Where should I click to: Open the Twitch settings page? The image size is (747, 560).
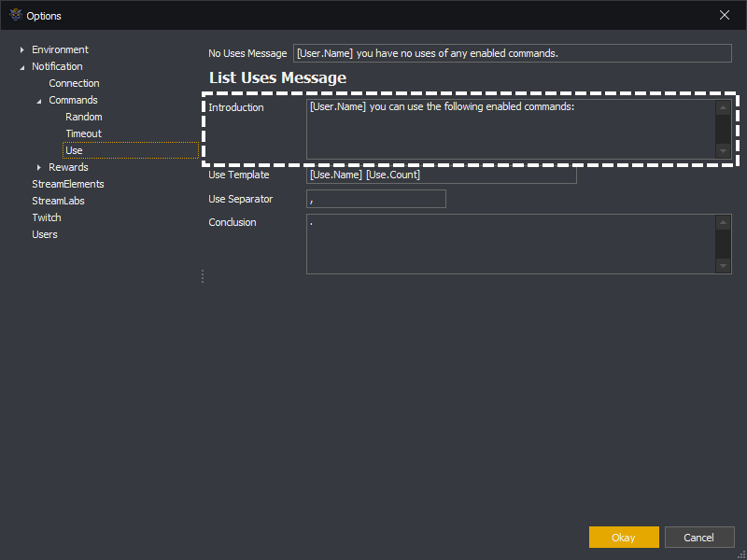pyautogui.click(x=46, y=217)
